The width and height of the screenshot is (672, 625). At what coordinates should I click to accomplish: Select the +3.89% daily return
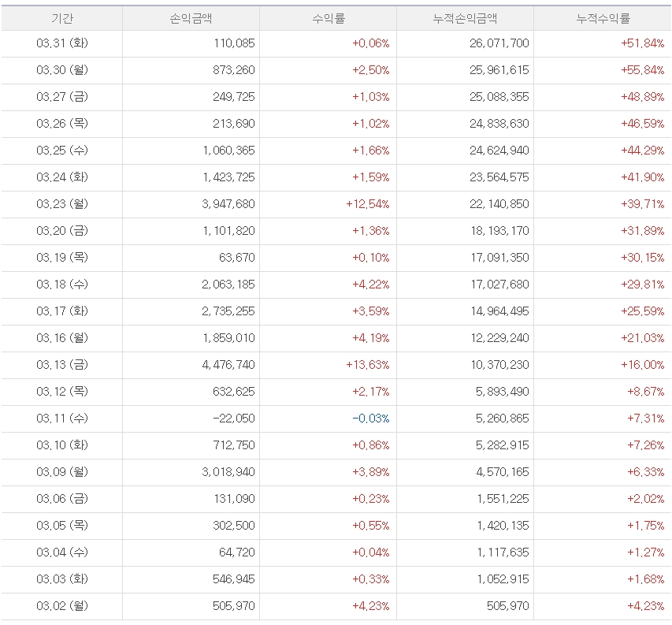[371, 472]
